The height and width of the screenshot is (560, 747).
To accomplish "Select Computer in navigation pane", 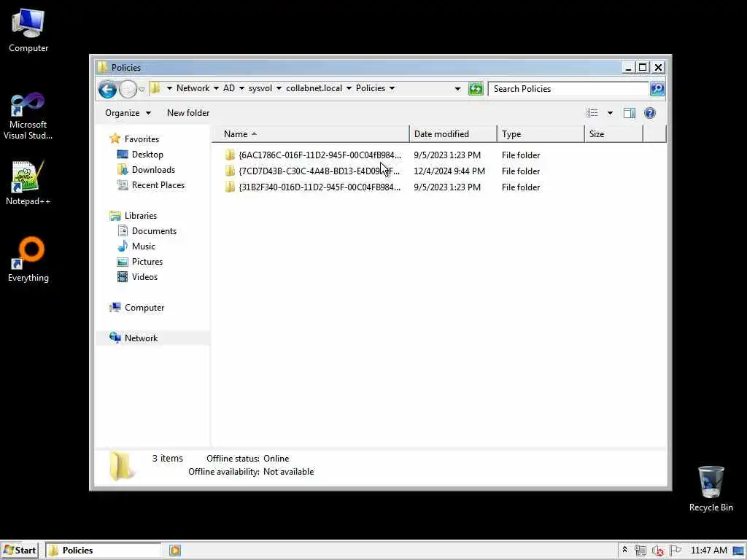I will [144, 308].
